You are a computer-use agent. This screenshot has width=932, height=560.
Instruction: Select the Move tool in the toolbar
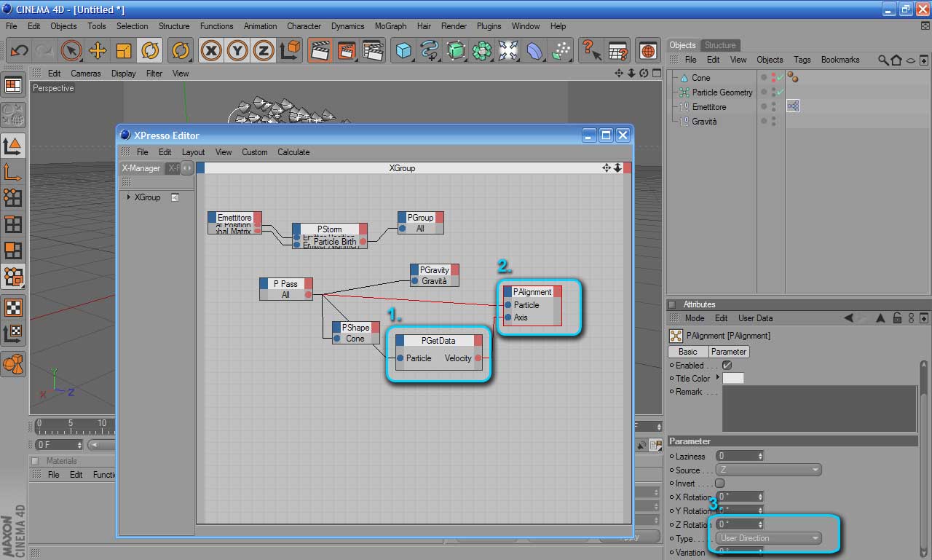tap(98, 50)
